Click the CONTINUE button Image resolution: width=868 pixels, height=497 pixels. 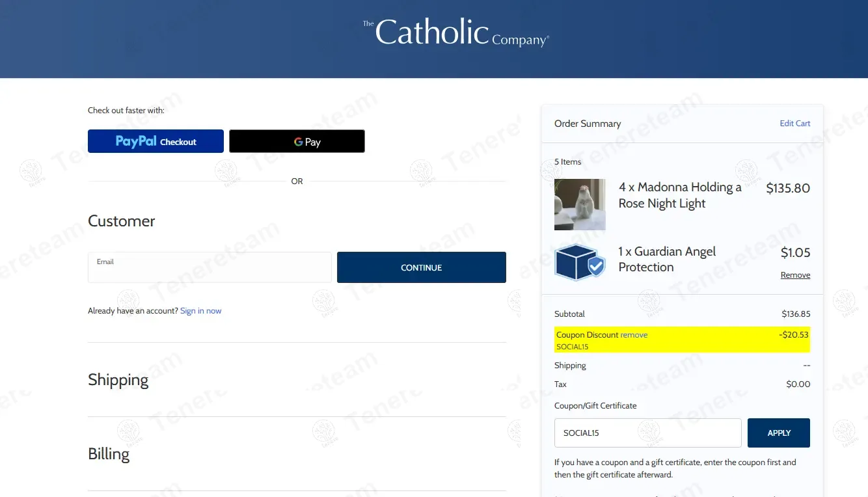[422, 267]
